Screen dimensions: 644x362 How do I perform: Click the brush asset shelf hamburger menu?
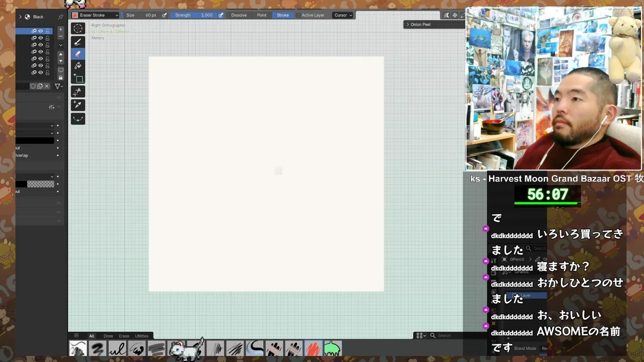click(x=76, y=336)
